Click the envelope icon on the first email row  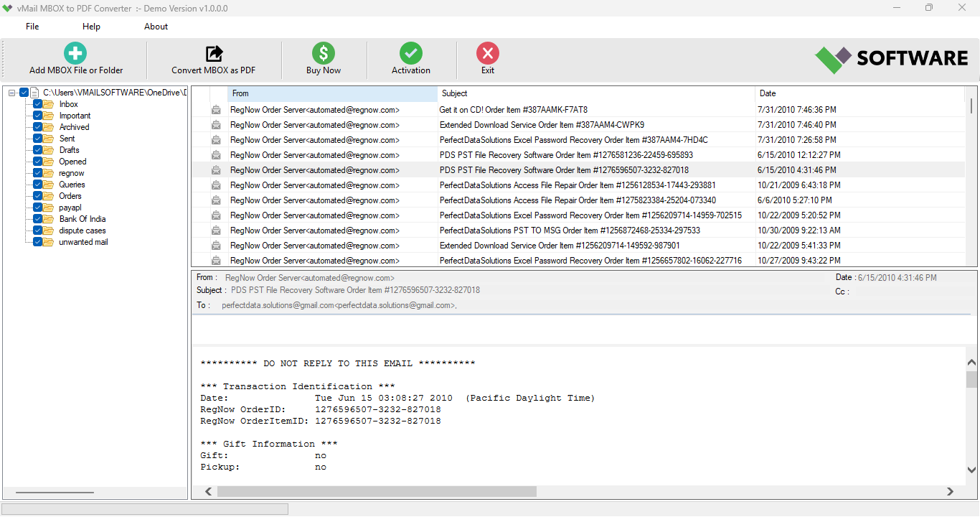point(216,109)
